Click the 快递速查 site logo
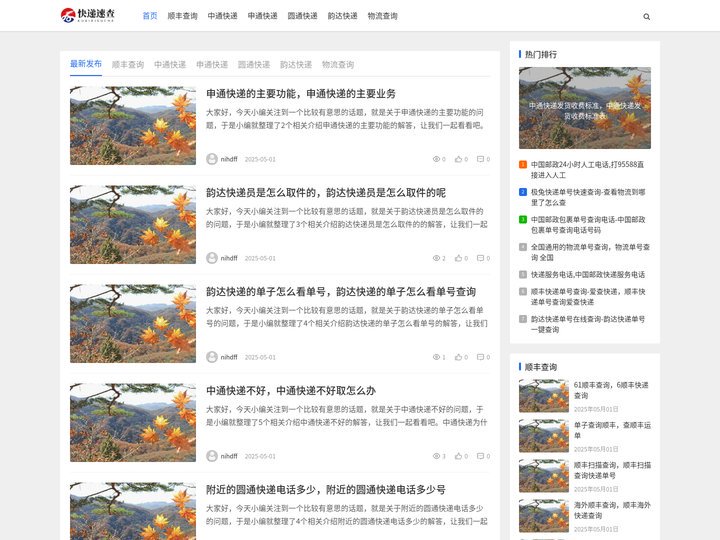This screenshot has width=720, height=540. (87, 15)
